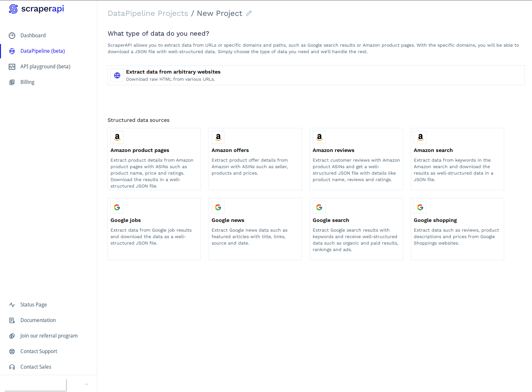Go back to DataPipeline Projects breadcrumb
Image resolution: width=532 pixels, height=392 pixels.
point(148,13)
